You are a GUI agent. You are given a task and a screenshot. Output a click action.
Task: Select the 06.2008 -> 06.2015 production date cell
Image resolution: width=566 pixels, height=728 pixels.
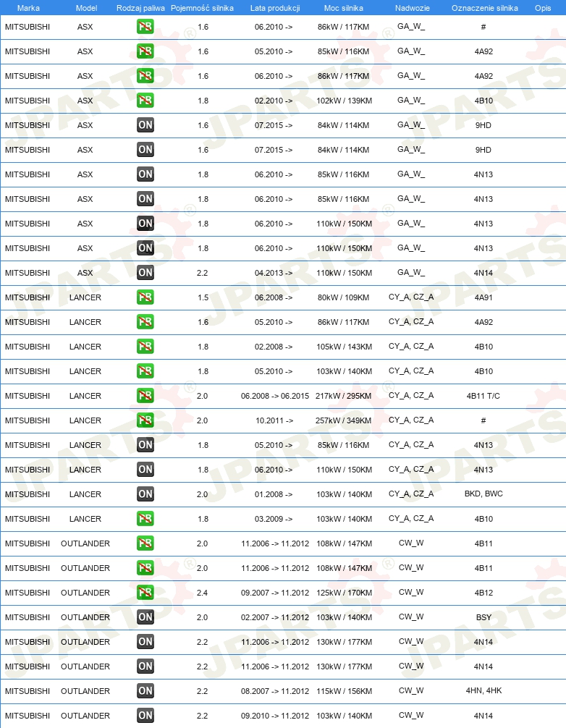tap(275, 396)
